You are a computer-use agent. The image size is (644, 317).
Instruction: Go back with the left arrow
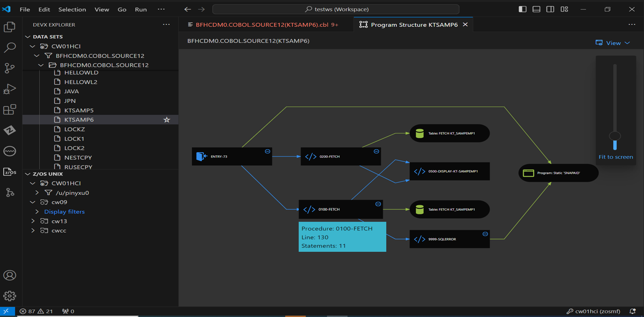[x=187, y=9]
